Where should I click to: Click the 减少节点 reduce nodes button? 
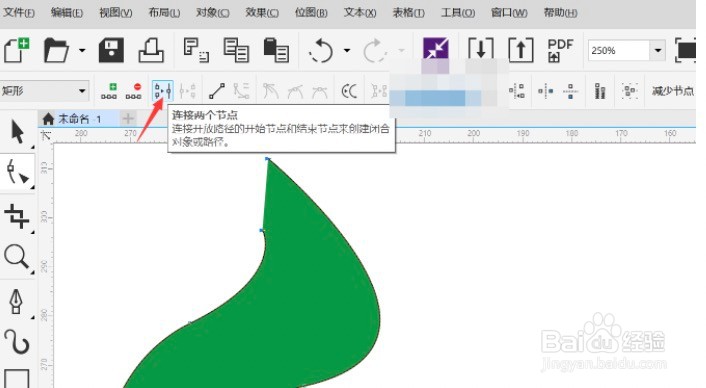pyautogui.click(x=673, y=91)
